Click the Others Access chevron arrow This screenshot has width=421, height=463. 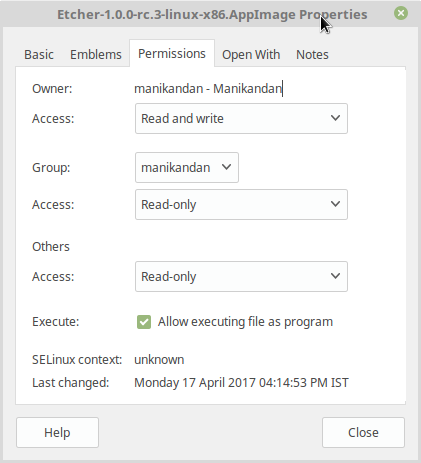click(335, 276)
